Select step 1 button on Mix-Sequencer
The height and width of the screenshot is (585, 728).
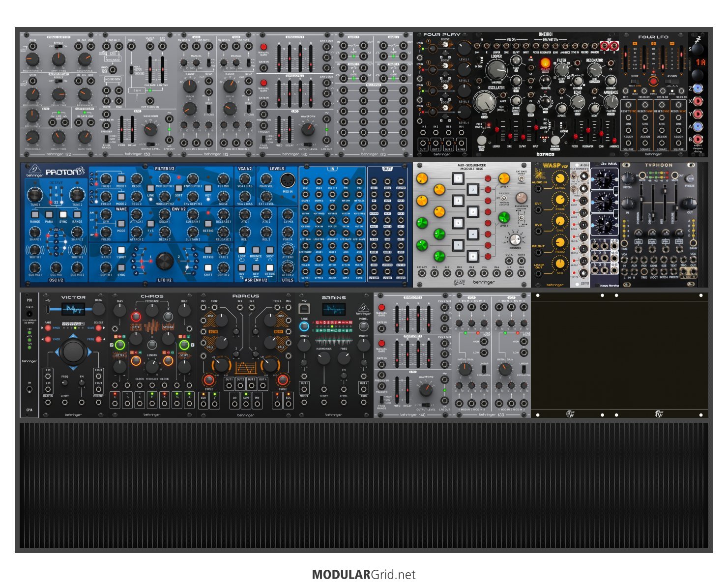coord(458,178)
